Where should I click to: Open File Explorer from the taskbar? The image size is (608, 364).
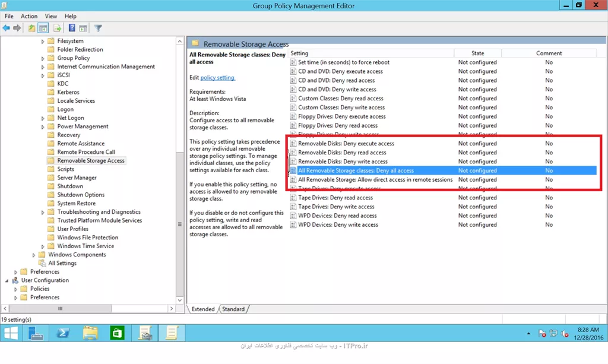click(x=90, y=333)
